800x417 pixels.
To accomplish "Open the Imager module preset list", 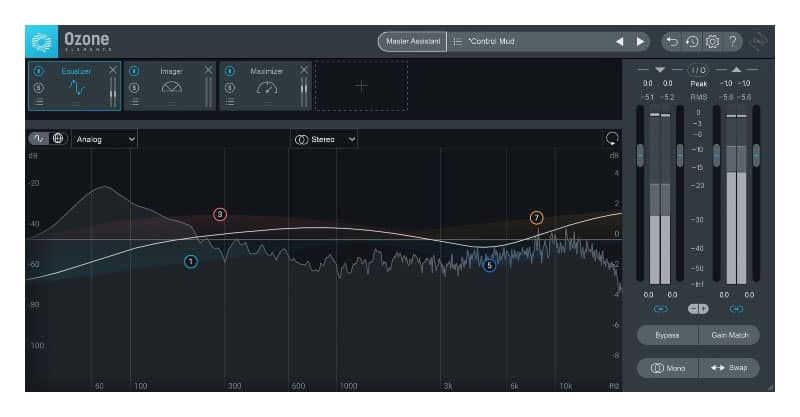I will (x=134, y=102).
